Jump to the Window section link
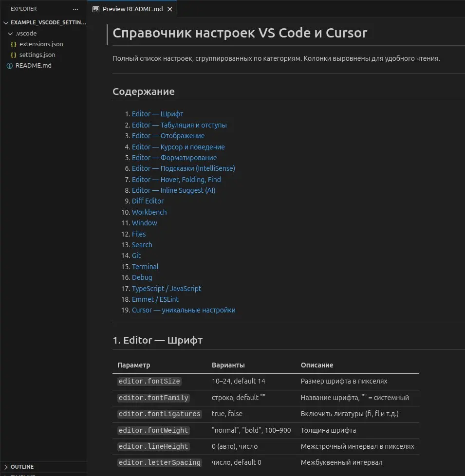This screenshot has width=465, height=476. pyautogui.click(x=144, y=223)
